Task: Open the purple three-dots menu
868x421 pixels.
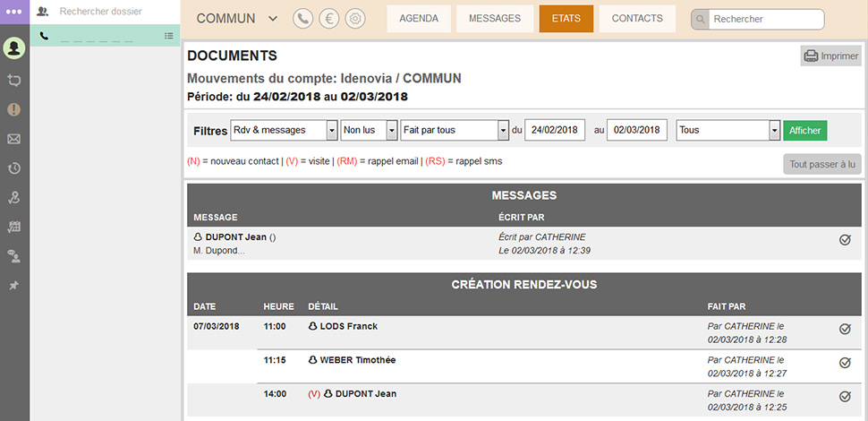Action: (14, 12)
